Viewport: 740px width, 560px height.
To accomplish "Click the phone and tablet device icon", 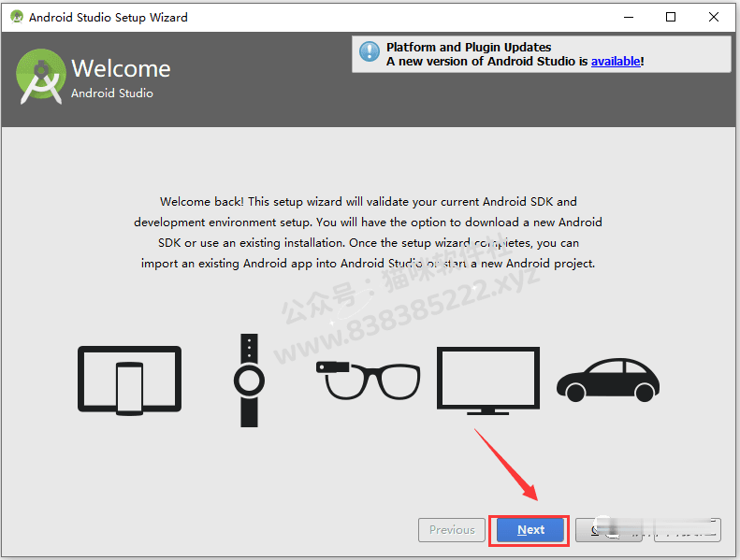I will 129,381.
